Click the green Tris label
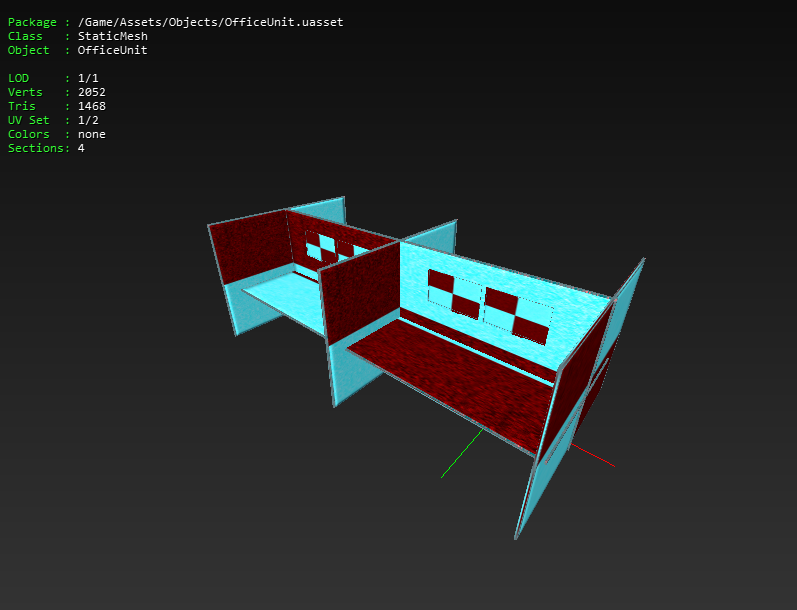This screenshot has height=610, width=797. [21, 106]
